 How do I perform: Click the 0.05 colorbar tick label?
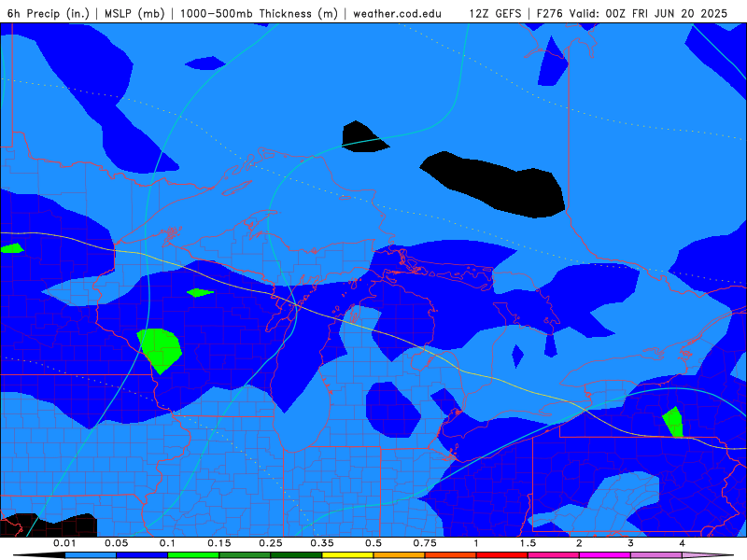116,543
